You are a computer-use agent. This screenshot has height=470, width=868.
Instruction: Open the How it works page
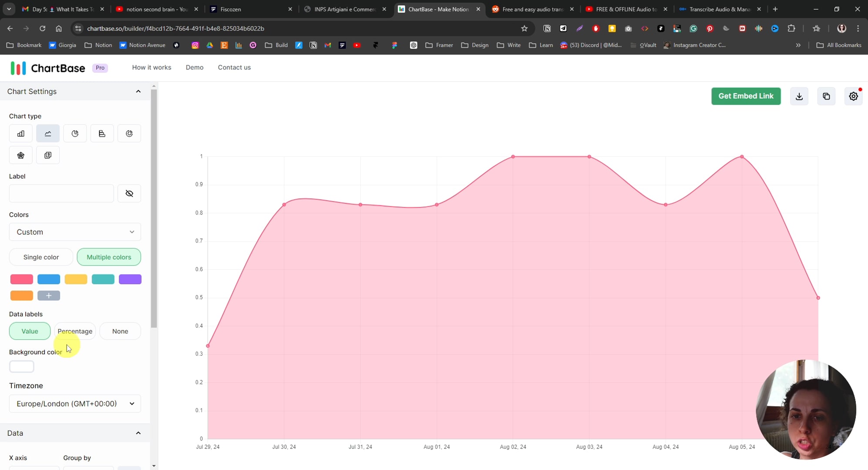coord(151,67)
